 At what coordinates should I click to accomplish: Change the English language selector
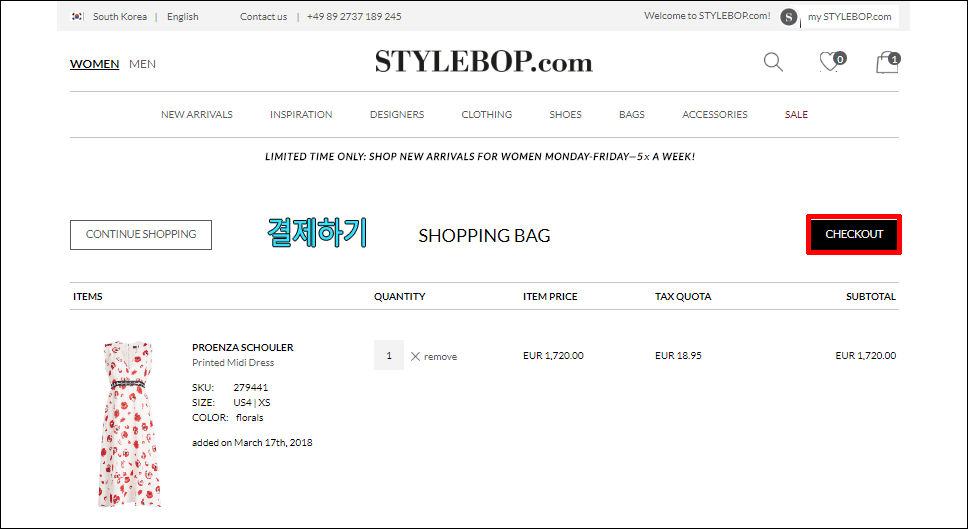click(x=183, y=17)
